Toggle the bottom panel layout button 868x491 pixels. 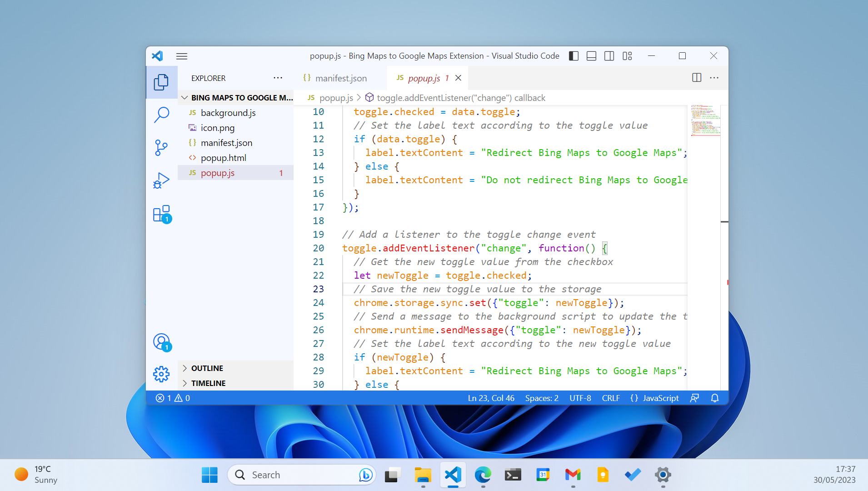[591, 56]
